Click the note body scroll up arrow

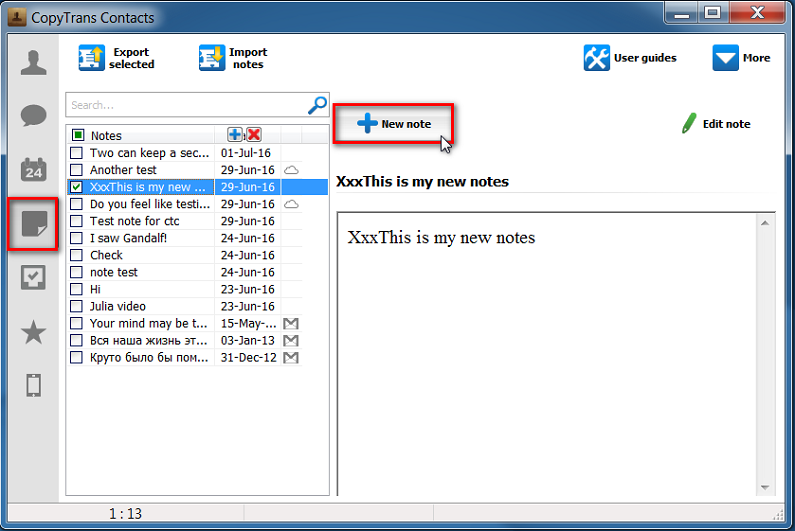tap(765, 223)
